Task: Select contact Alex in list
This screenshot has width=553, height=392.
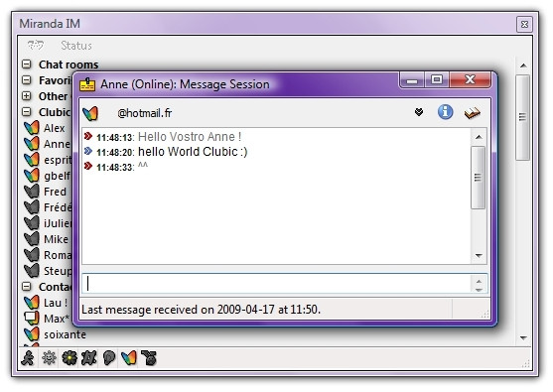Action: [55, 128]
